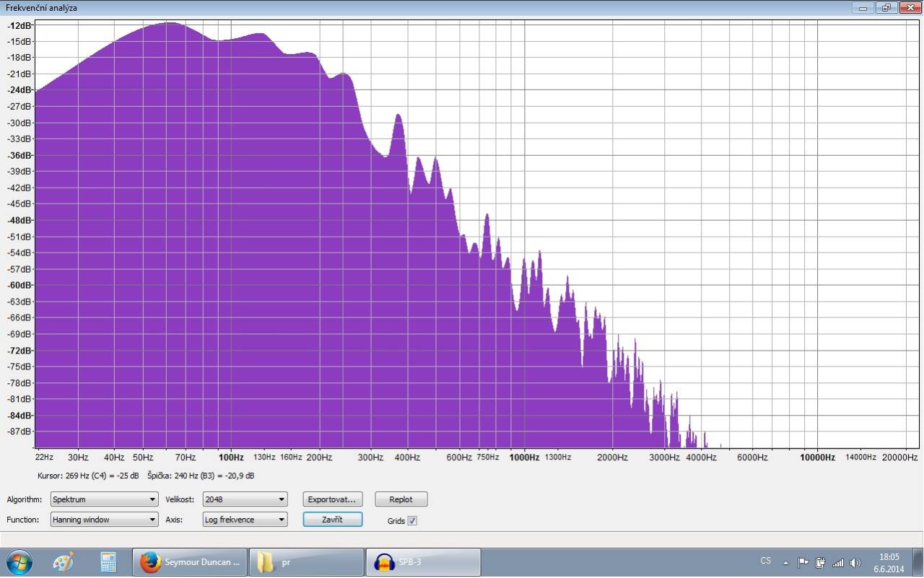This screenshot has width=924, height=578.
Task: Switch to Firefox Seymour Duncan window
Action: click(190, 562)
